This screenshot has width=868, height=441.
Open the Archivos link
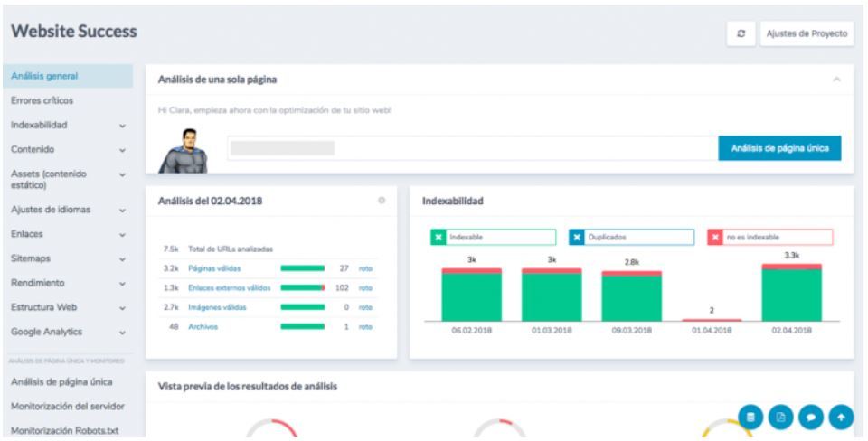(203, 326)
